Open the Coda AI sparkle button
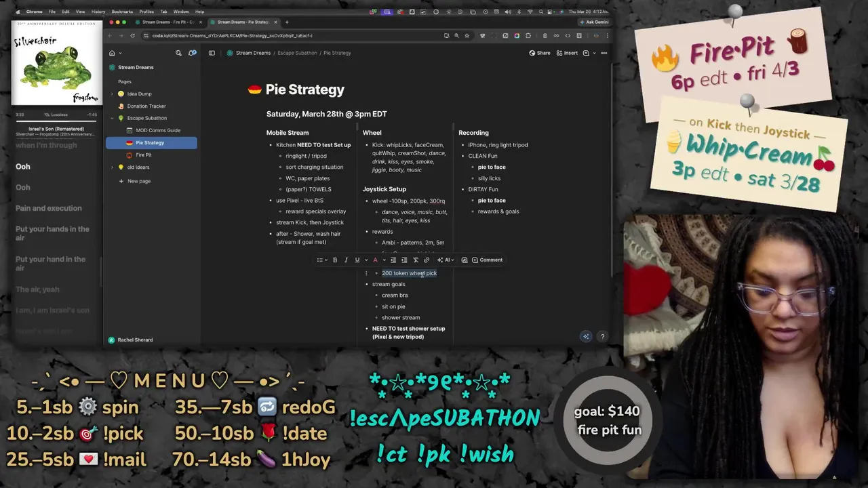868x488 pixels. point(586,336)
